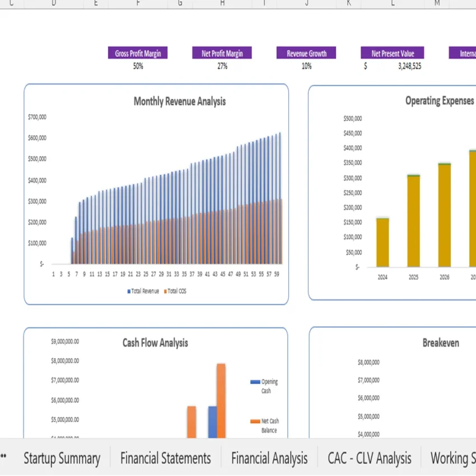476x476 pixels.
Task: Click the Net Present Value header
Action: coord(392,53)
